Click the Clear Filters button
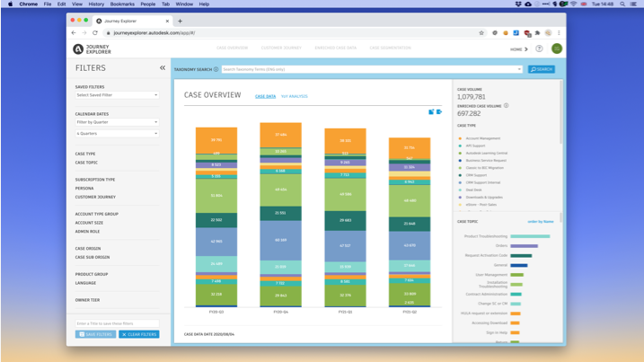This screenshot has width=644, height=362. [139, 334]
